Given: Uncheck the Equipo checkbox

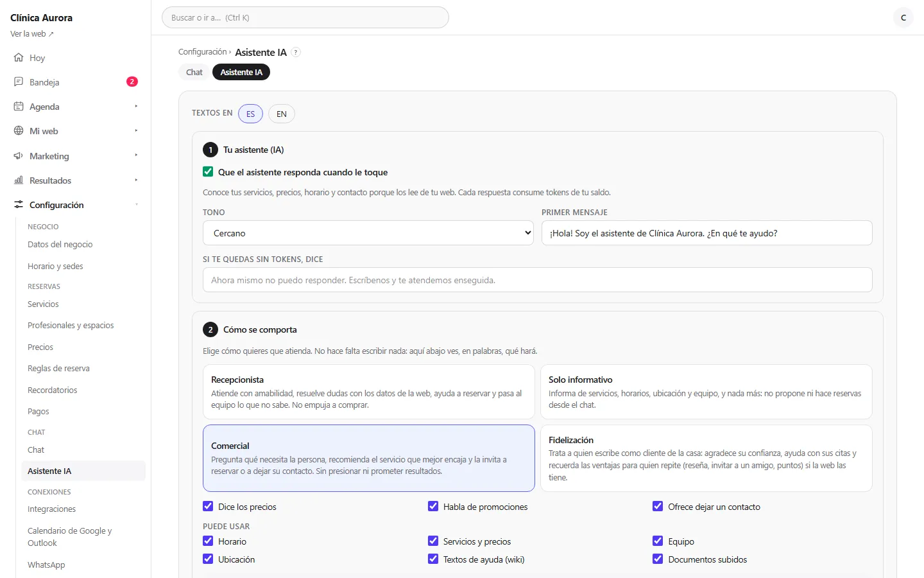Looking at the screenshot, I should pyautogui.click(x=658, y=541).
